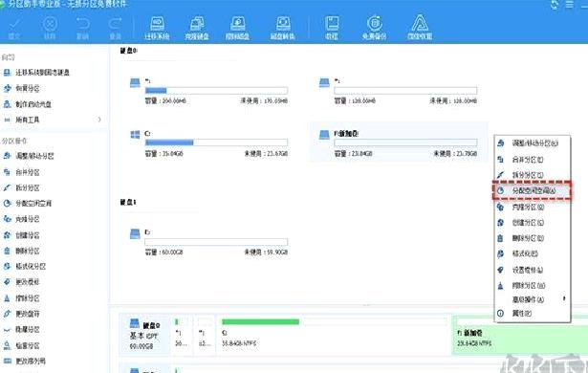Select 调整/移动分区 in the context menu
The width and height of the screenshot is (588, 373).
click(533, 143)
